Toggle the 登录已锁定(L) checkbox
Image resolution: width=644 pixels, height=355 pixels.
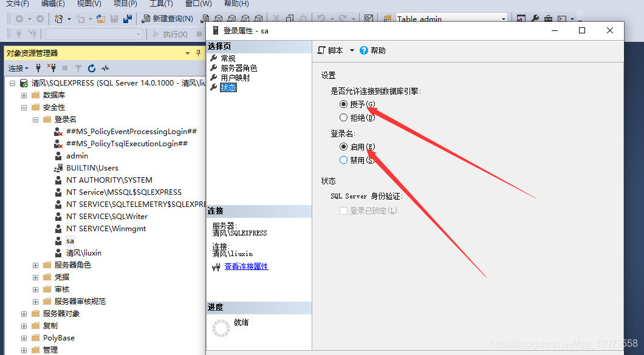(x=343, y=211)
